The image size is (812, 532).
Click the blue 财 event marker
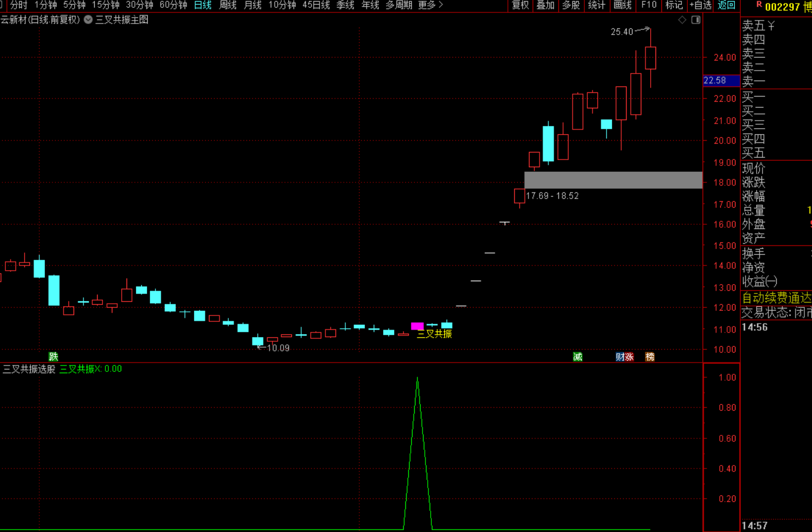[x=620, y=357]
